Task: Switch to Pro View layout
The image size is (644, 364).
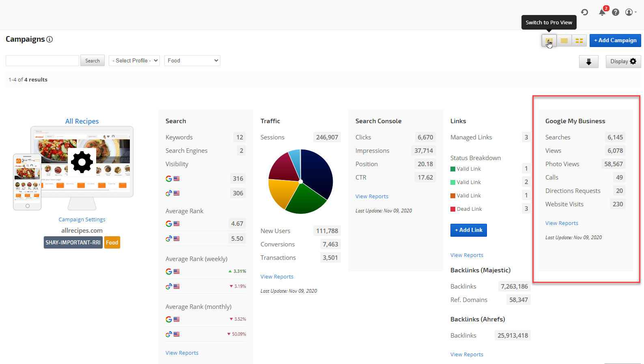Action: (x=549, y=41)
